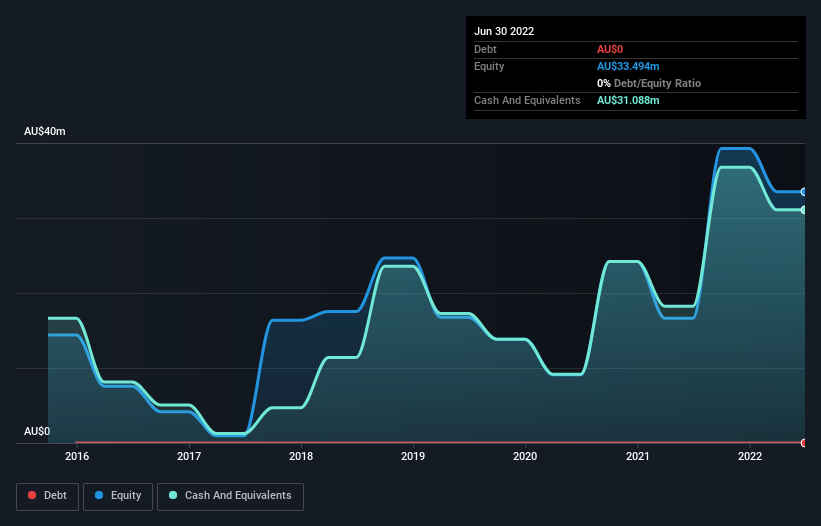The height and width of the screenshot is (526, 821).
Task: Click the 2016 x-axis label
Action: (77, 456)
